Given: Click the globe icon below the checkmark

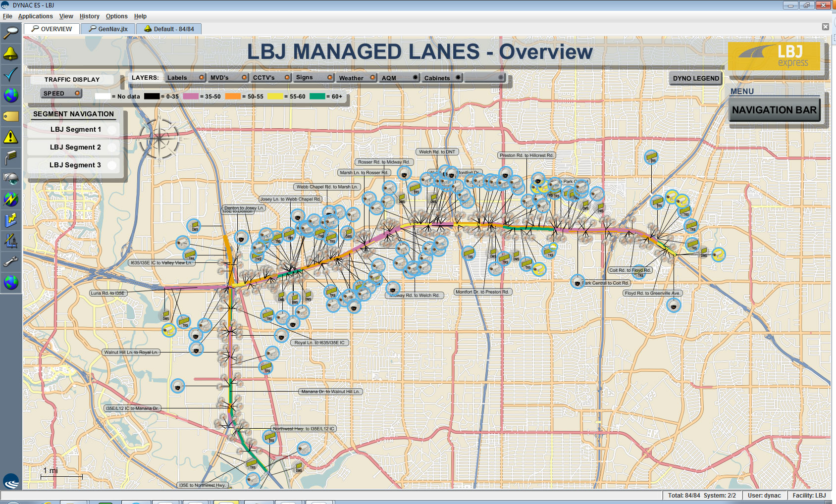Looking at the screenshot, I should 11,95.
